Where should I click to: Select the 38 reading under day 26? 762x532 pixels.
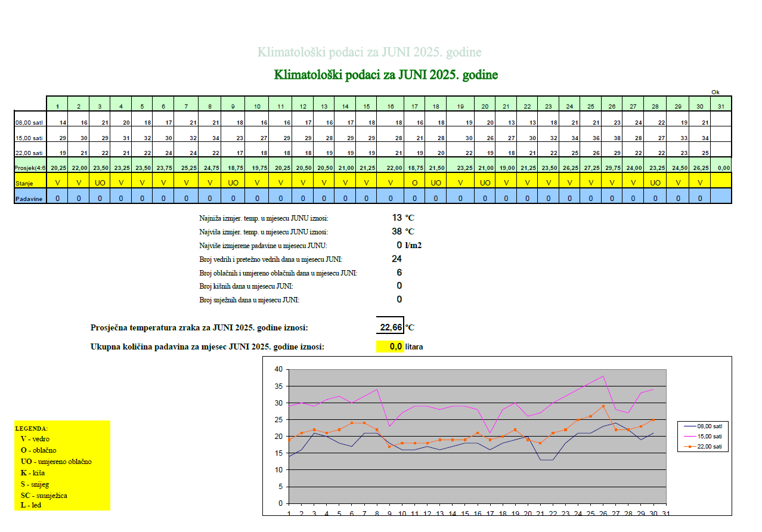pos(614,138)
